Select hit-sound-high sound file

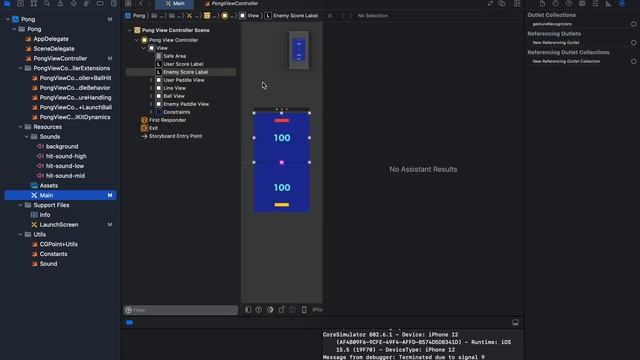coord(66,156)
